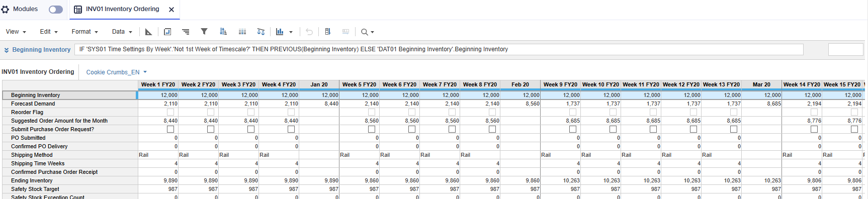Select the Mar 20 column header
The image size is (868, 199).
[x=761, y=84]
